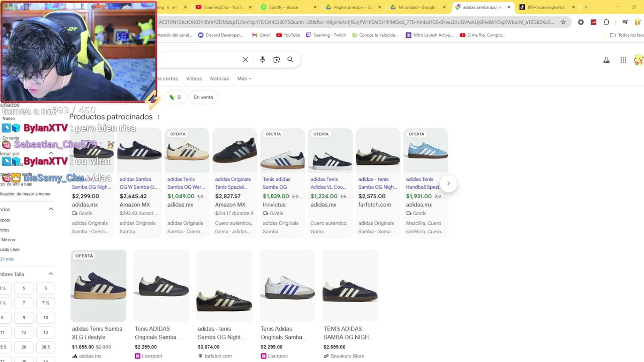Click the red extension icon in toolbar
Image resolution: width=644 pixels, height=362 pixels.
click(x=594, y=22)
